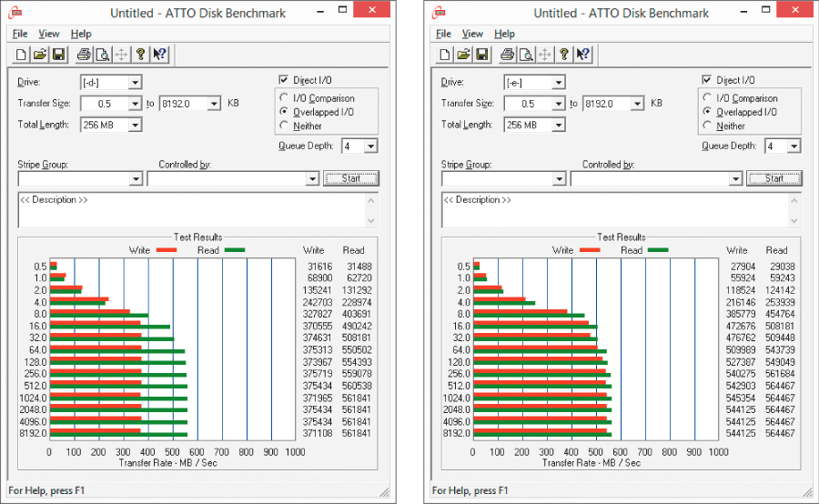The width and height of the screenshot is (819, 504).
Task: Select I/O Comparison radio in left window
Action: (x=285, y=98)
